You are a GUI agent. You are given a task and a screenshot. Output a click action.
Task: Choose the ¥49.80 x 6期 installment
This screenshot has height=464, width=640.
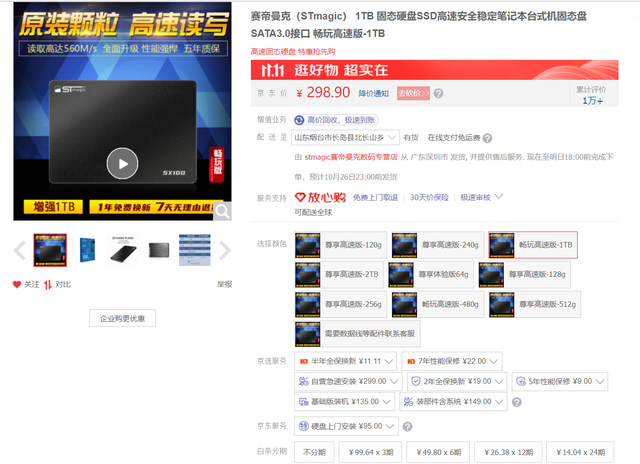click(438, 452)
